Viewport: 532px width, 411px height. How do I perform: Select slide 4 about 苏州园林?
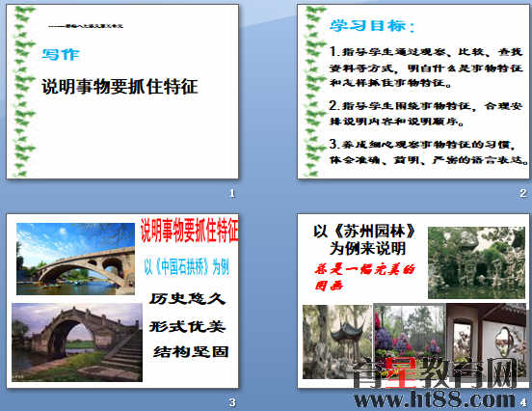point(414,301)
